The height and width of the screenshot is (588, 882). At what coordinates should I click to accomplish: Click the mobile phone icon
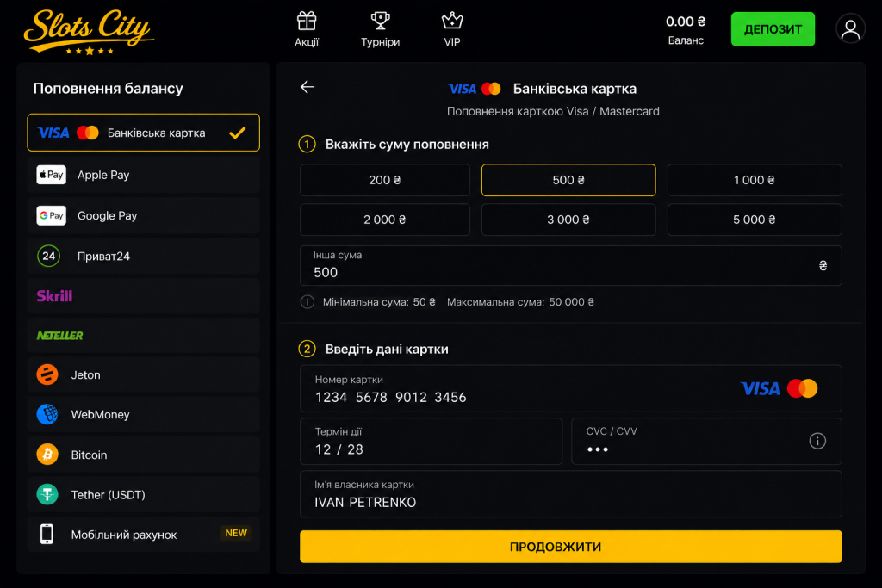click(x=47, y=534)
